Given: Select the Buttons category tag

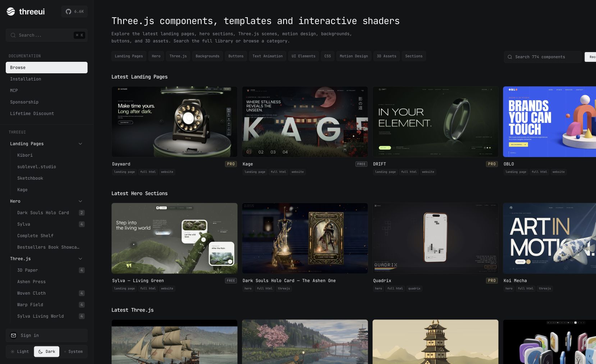Looking at the screenshot, I should pos(236,56).
